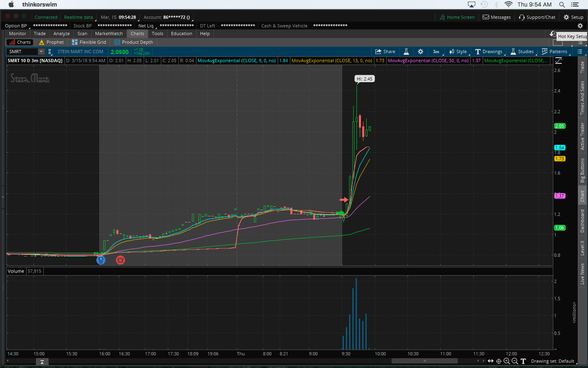Toggle the chart scale curve icon

pos(559,61)
